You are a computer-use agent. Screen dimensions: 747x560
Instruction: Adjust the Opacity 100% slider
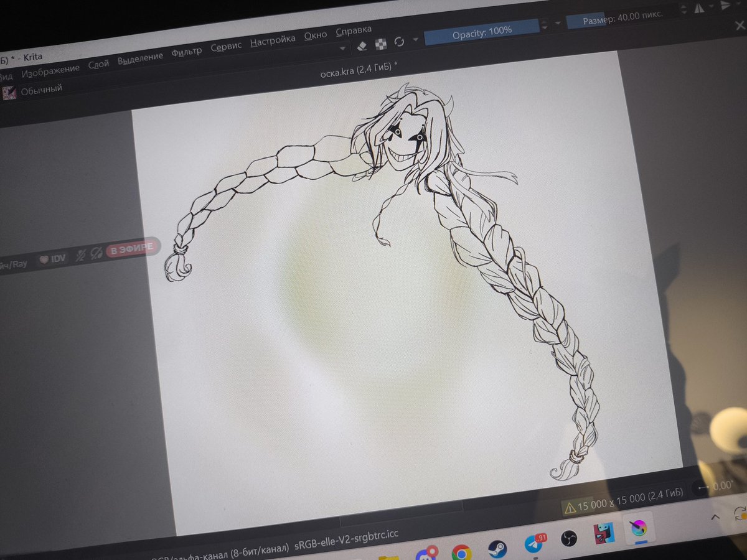pyautogui.click(x=481, y=31)
